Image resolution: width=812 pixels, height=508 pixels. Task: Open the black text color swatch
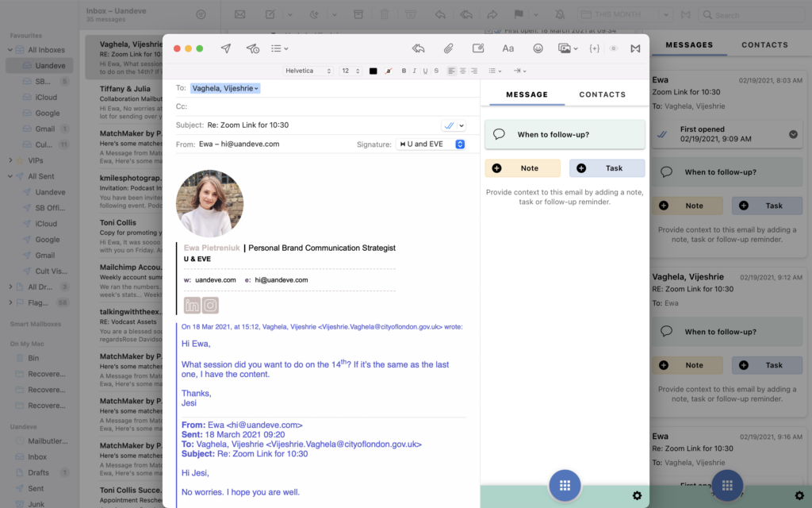pos(373,71)
